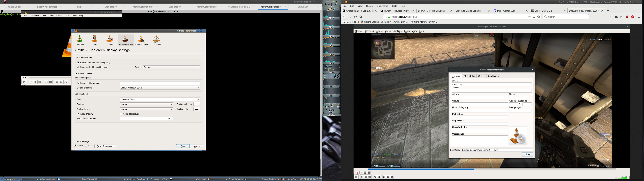
Task: Expand the Position dropdown set to Bottom
Action: (x=172, y=67)
